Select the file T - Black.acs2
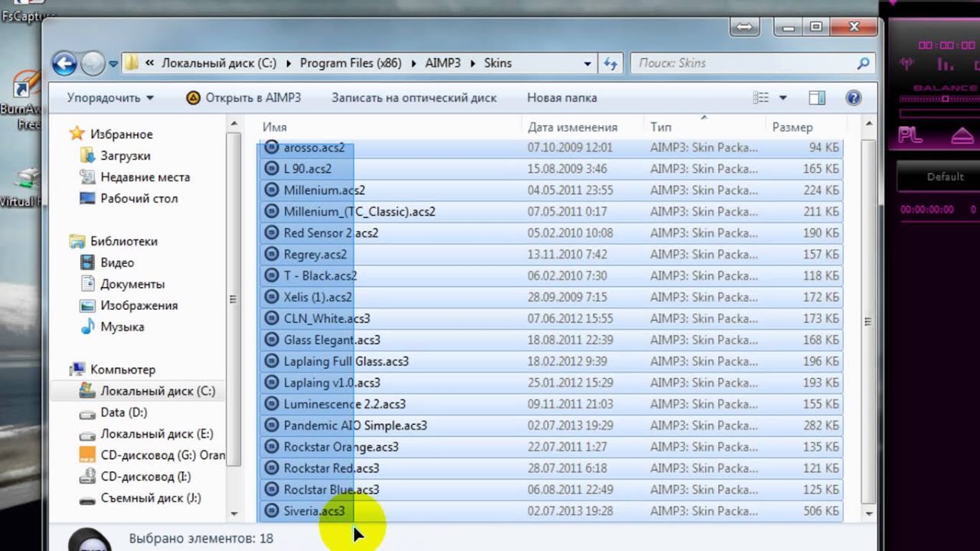980x551 pixels. point(550,275)
